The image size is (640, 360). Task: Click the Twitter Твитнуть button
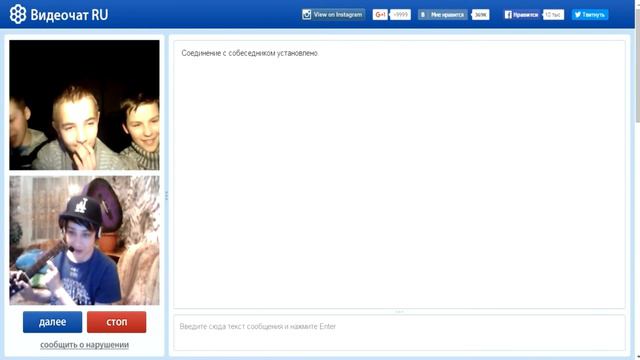tap(590, 15)
